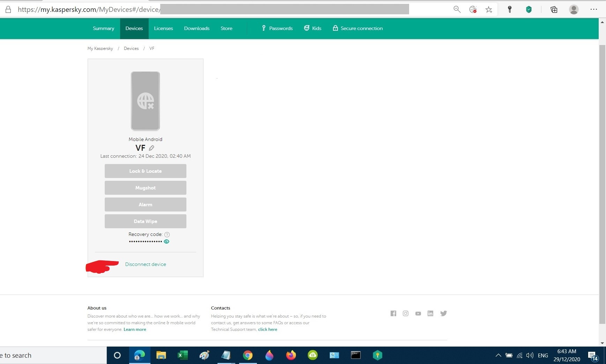This screenshot has height=364, width=606.
Task: Open the Recovery code help question mark
Action: (167, 235)
